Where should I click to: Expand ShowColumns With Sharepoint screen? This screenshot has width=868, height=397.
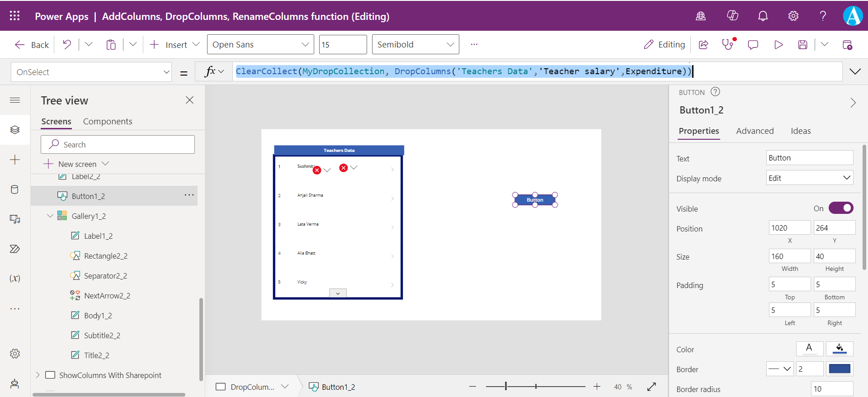(38, 375)
